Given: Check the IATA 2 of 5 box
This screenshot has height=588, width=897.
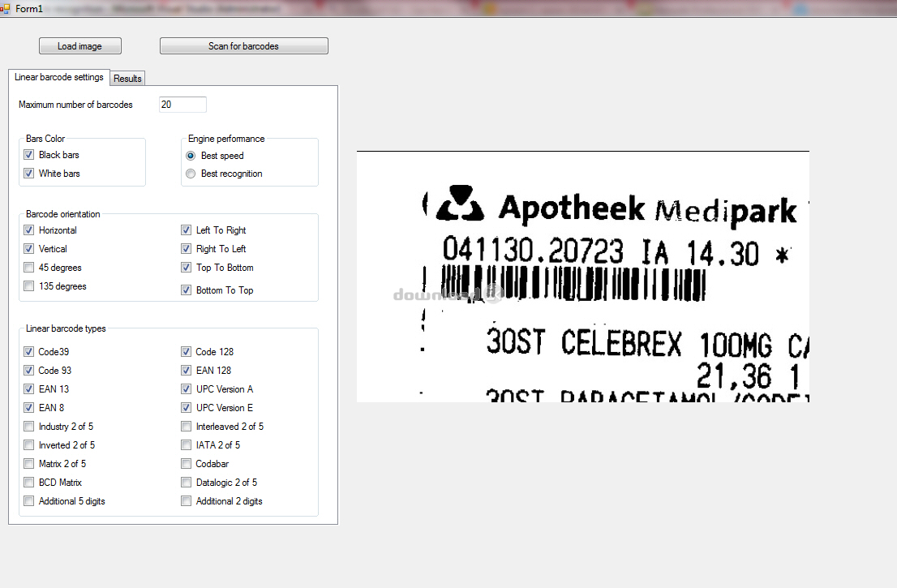Looking at the screenshot, I should (x=187, y=445).
